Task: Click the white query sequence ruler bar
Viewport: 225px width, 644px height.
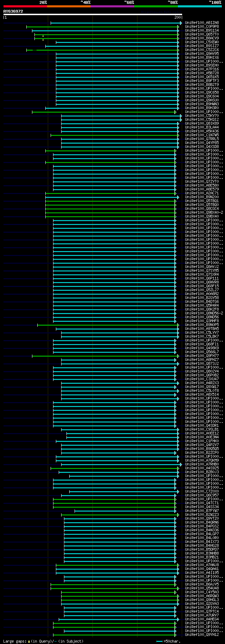Action: [x=93, y=14]
